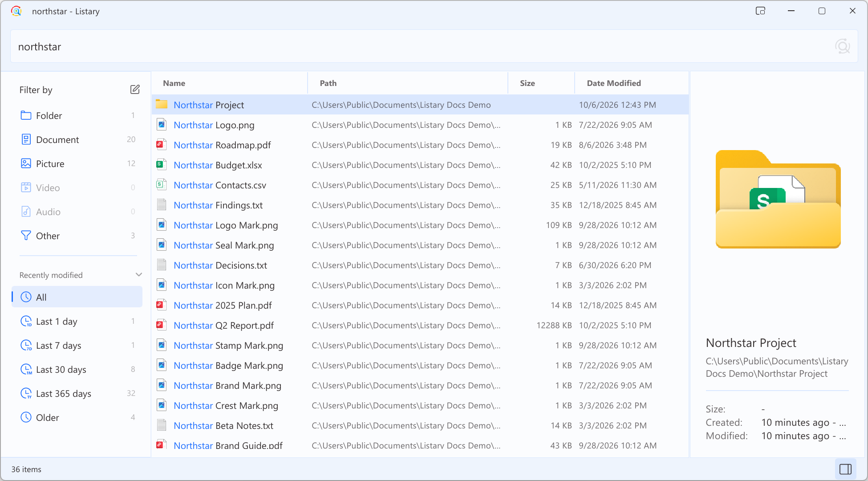Image resolution: width=868 pixels, height=481 pixels.
Task: Click the PDF icon of Northstar Roadmap.pdf
Action: pyautogui.click(x=162, y=145)
